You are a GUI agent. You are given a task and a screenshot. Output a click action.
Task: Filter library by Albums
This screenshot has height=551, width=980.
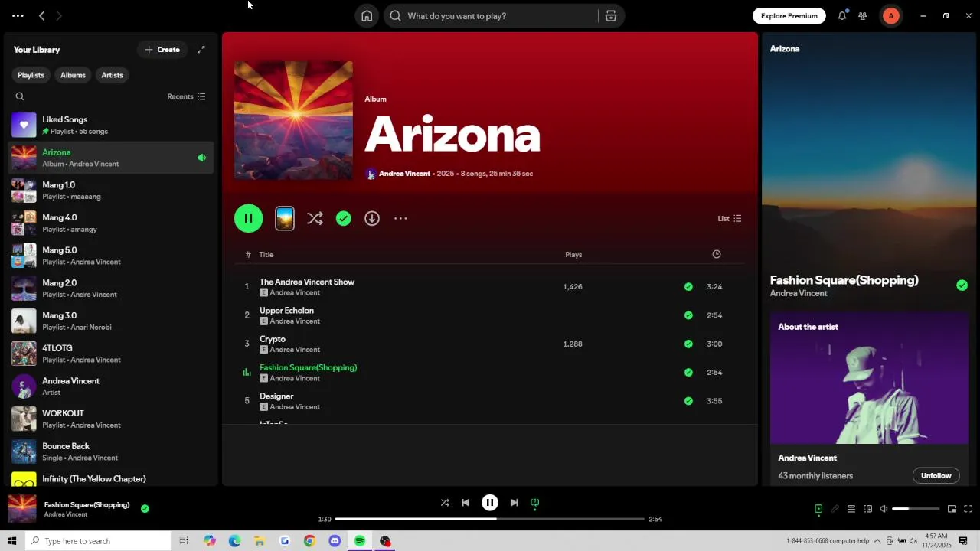click(73, 75)
